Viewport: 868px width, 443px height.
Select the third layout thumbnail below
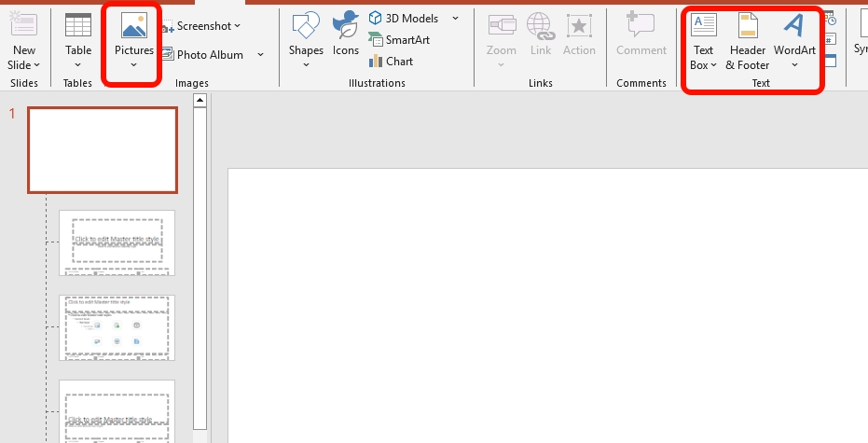tap(117, 411)
